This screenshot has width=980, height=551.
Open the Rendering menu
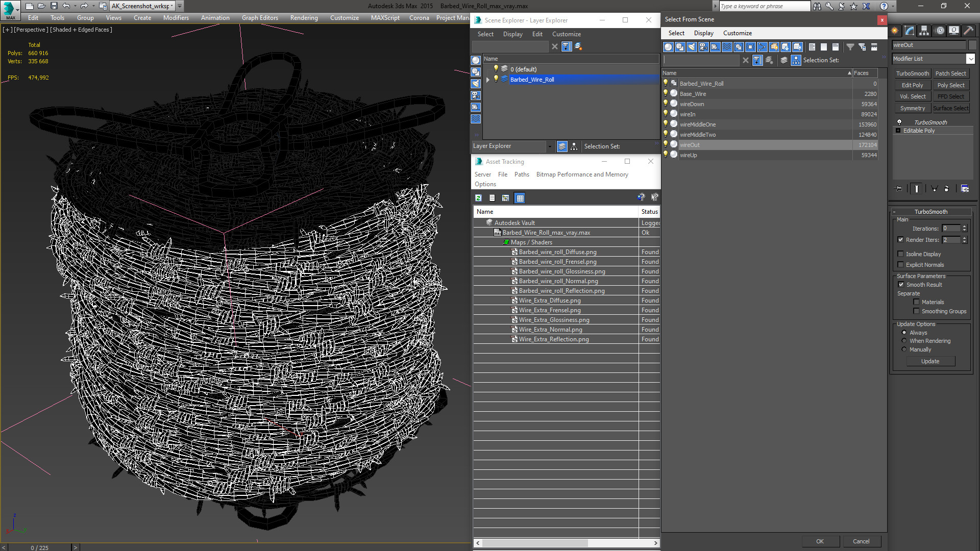pos(304,18)
